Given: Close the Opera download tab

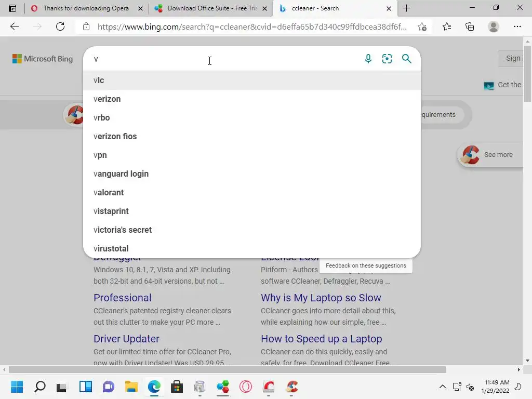Looking at the screenshot, I should click(140, 8).
